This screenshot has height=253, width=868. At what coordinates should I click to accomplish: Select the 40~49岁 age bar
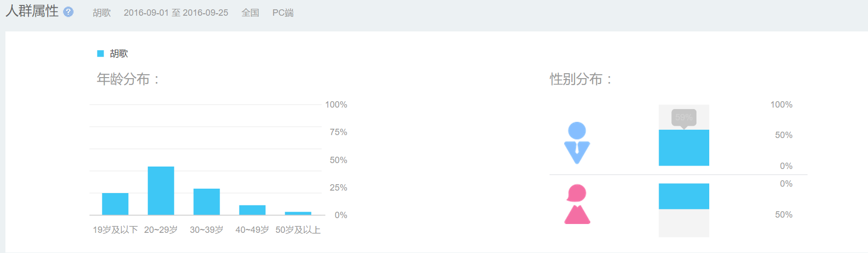pos(252,210)
